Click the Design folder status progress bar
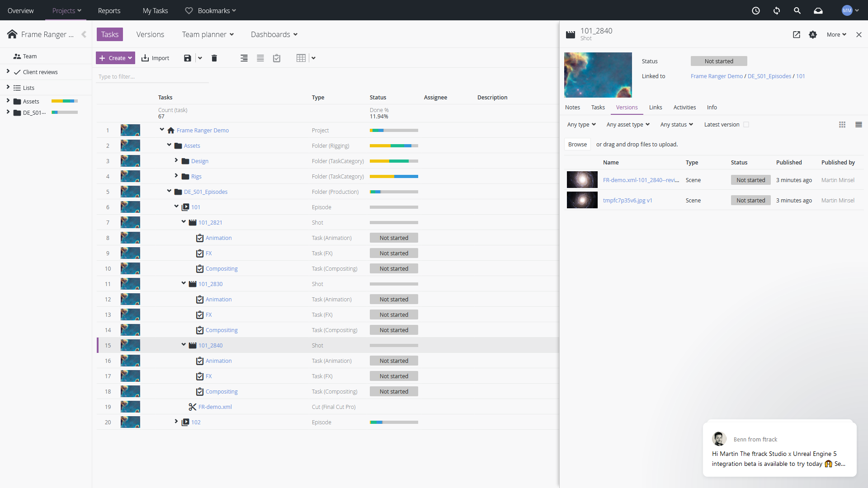Image resolution: width=868 pixels, height=488 pixels. click(x=393, y=161)
